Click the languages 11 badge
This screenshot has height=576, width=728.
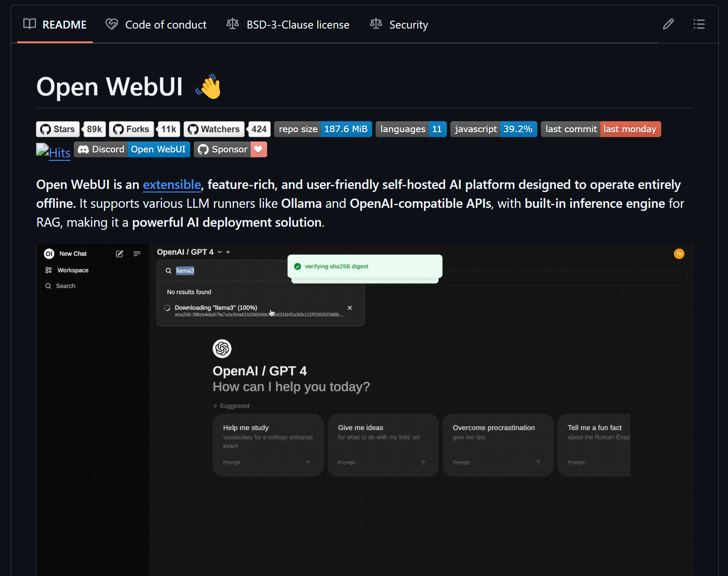tap(411, 129)
